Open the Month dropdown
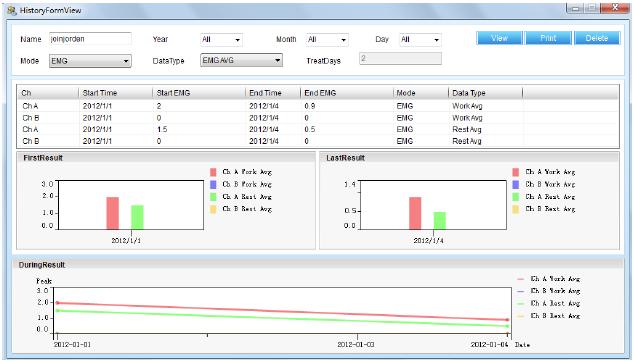The width and height of the screenshot is (634, 362). click(327, 40)
